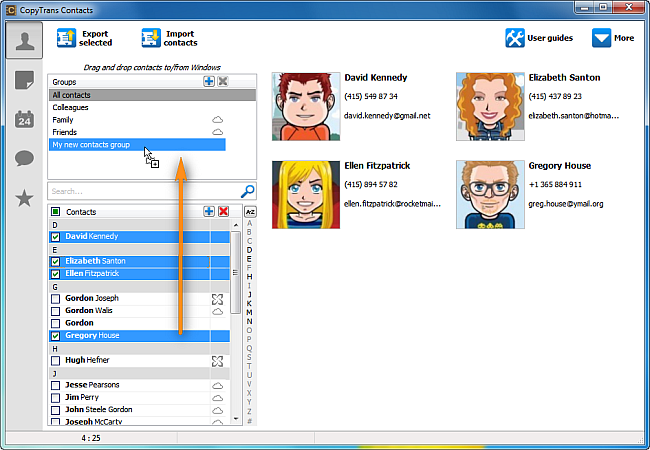Viewport: 650px width, 450px height.
Task: Expand the More menu
Action: pos(613,38)
